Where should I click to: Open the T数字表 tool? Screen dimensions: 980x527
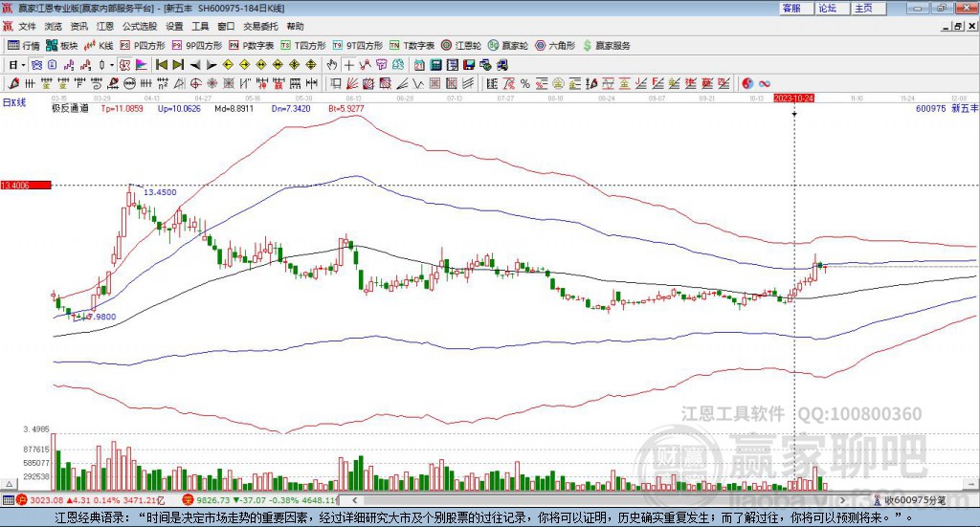point(412,46)
